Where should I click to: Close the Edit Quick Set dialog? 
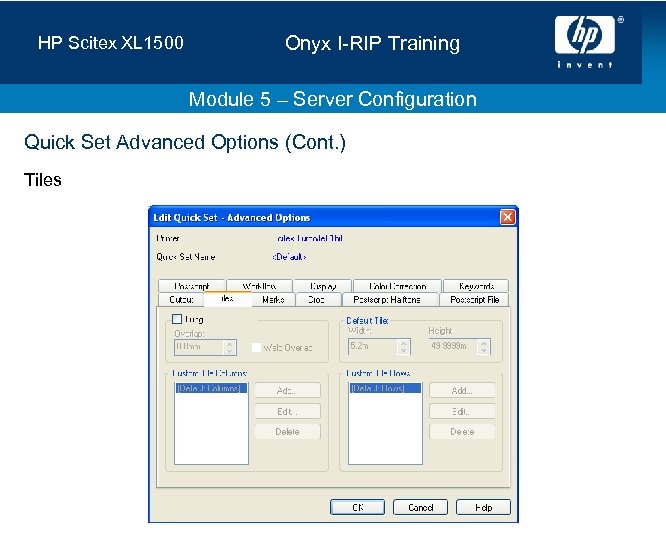[508, 217]
